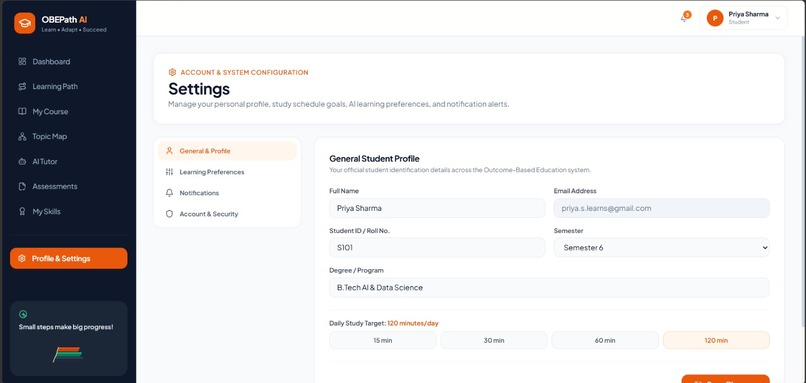Screen dimensions: 806x383
Task: Go to Assessments
Action: [x=68, y=186]
